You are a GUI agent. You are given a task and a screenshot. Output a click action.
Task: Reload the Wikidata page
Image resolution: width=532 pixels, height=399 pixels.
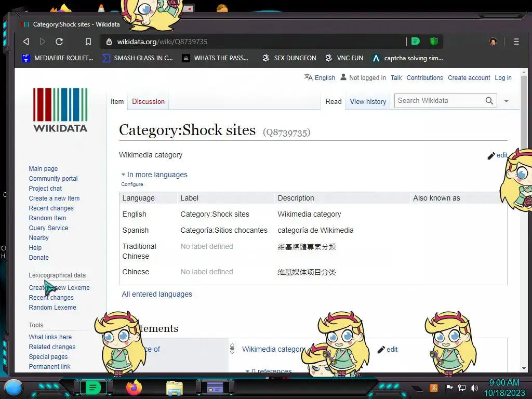(x=59, y=42)
